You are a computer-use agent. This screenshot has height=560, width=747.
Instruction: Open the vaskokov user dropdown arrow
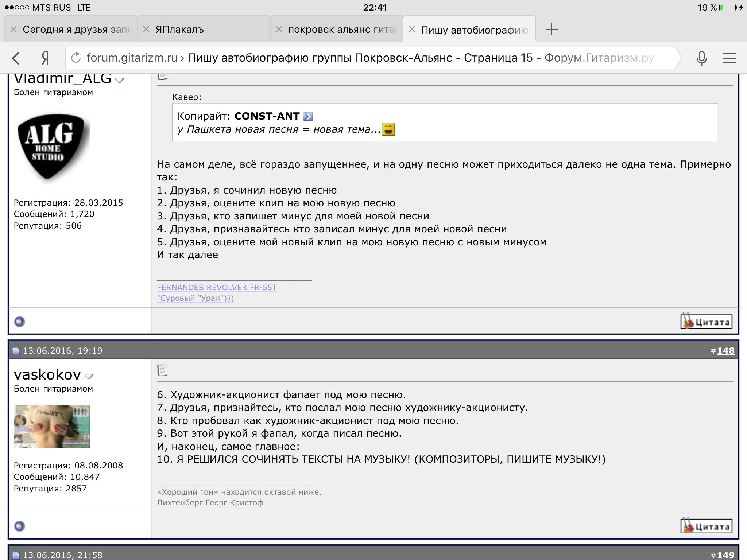(89, 376)
